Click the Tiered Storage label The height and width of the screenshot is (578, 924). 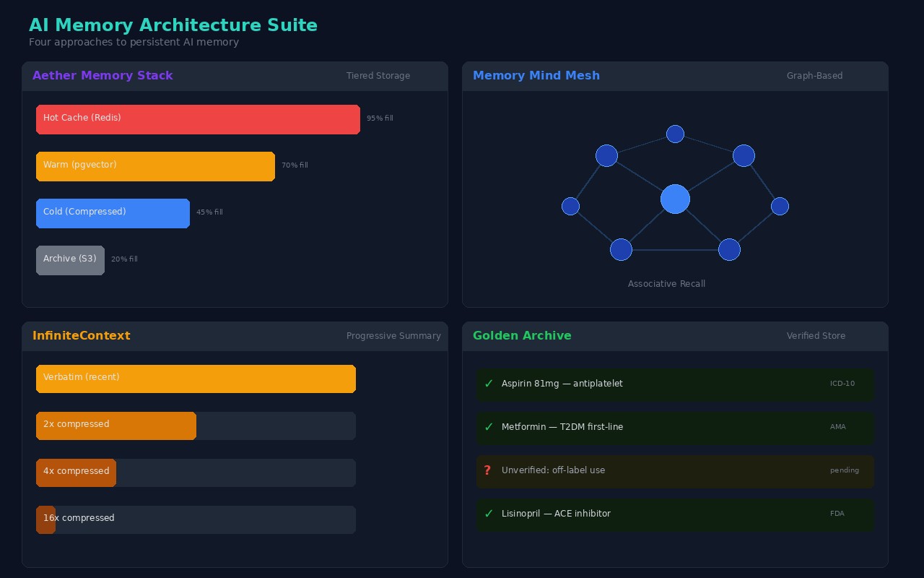click(x=378, y=76)
